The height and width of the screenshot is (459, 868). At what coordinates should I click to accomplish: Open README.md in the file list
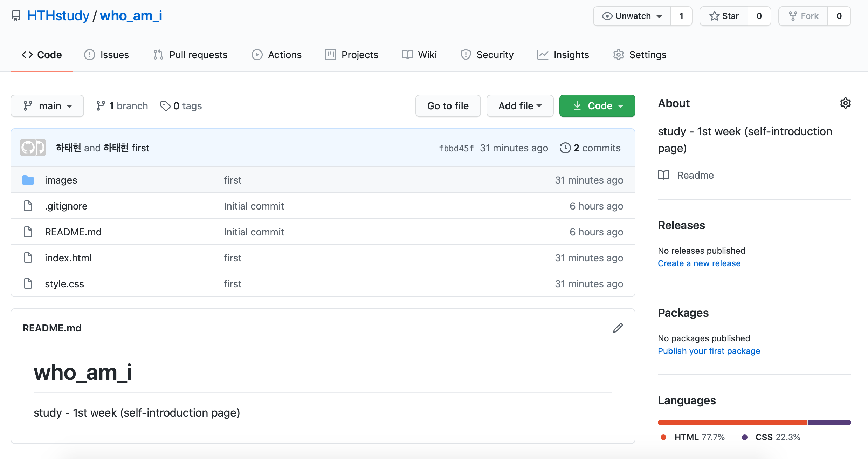click(x=73, y=232)
